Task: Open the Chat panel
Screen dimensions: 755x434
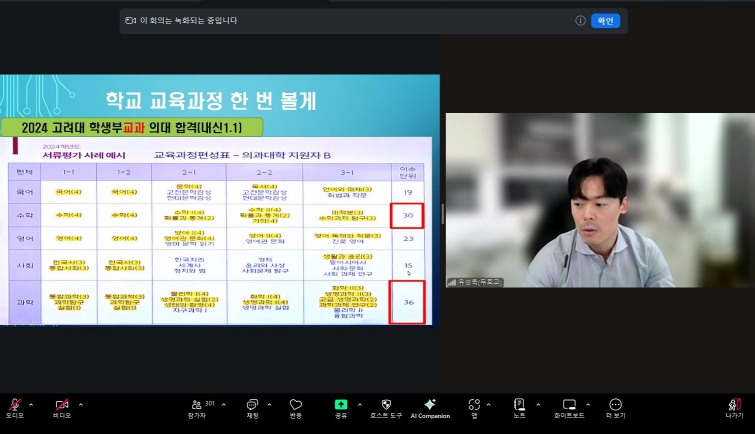Action: point(252,406)
